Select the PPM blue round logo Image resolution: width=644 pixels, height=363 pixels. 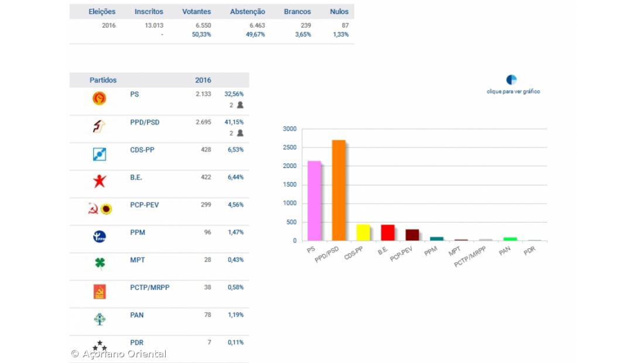click(100, 237)
